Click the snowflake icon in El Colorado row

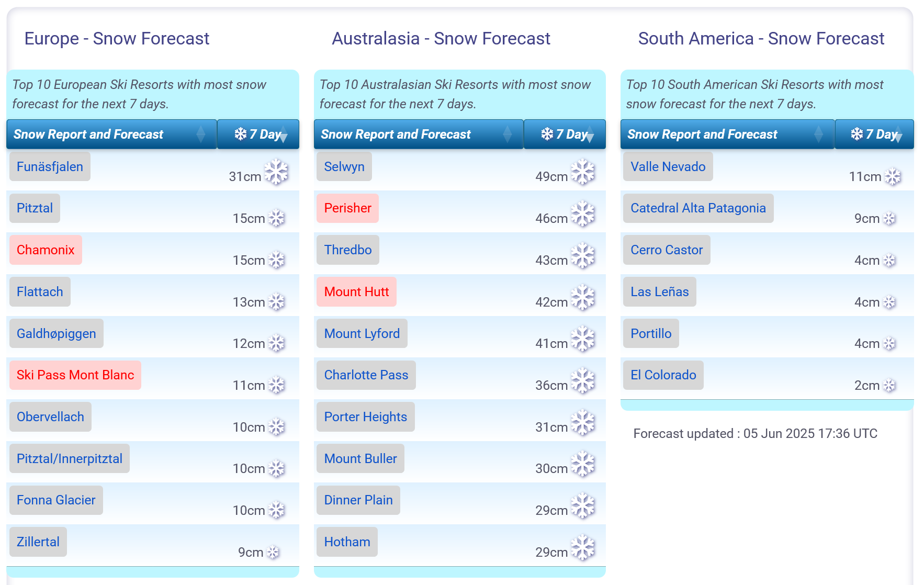(x=889, y=386)
